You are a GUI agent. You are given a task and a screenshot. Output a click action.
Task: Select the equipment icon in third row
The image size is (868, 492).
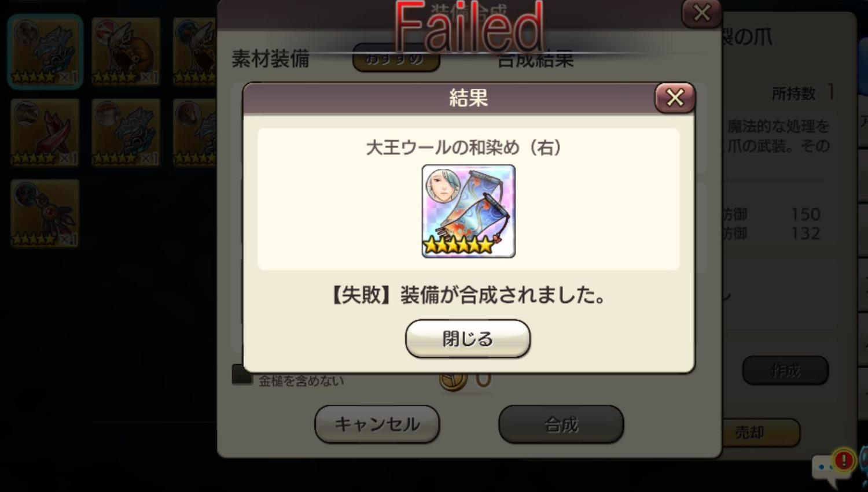coord(45,213)
